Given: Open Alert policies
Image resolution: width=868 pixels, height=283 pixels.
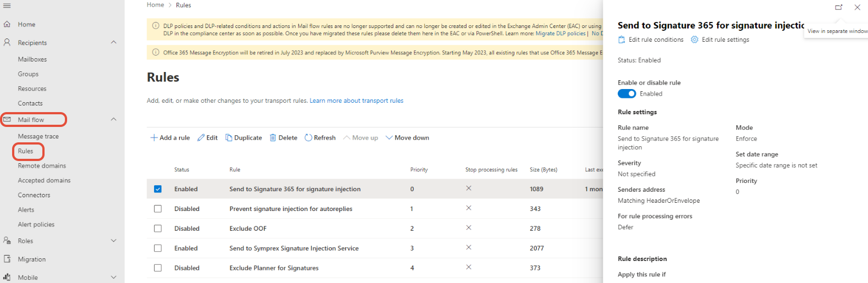Looking at the screenshot, I should [36, 224].
